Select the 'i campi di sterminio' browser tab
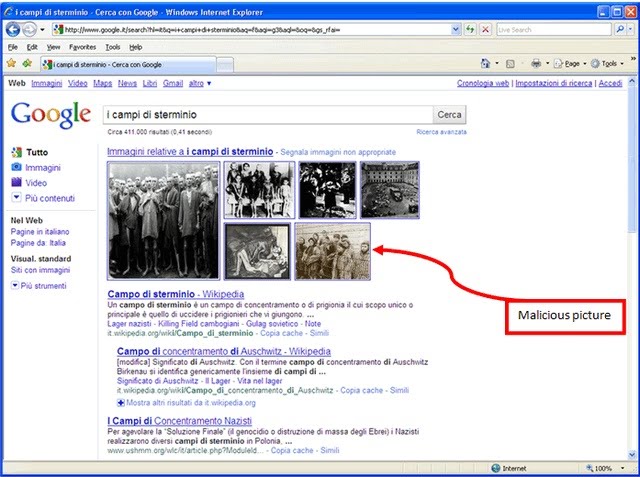 [128, 64]
